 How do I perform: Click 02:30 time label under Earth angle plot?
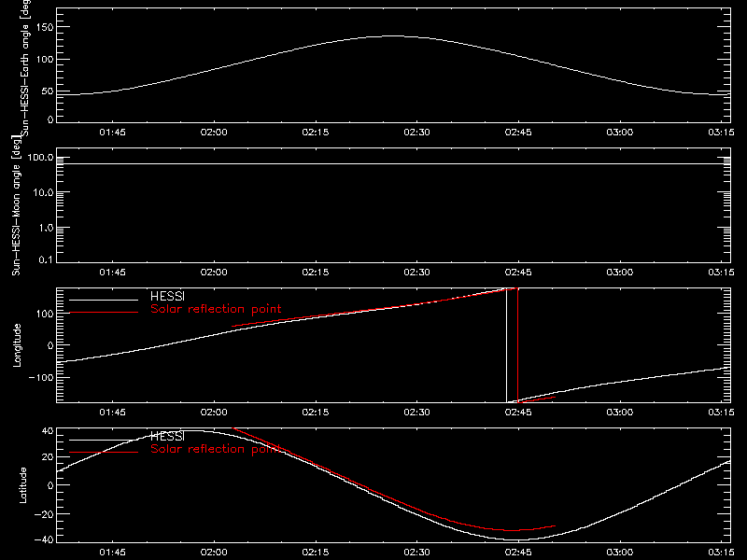[416, 133]
